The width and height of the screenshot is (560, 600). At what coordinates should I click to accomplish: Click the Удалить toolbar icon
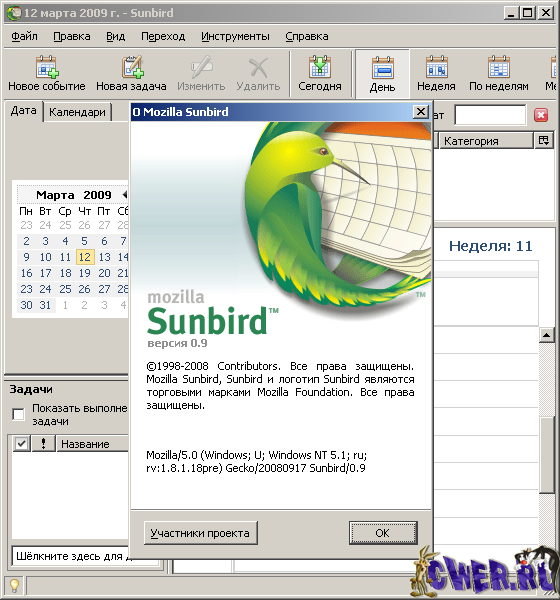click(258, 67)
